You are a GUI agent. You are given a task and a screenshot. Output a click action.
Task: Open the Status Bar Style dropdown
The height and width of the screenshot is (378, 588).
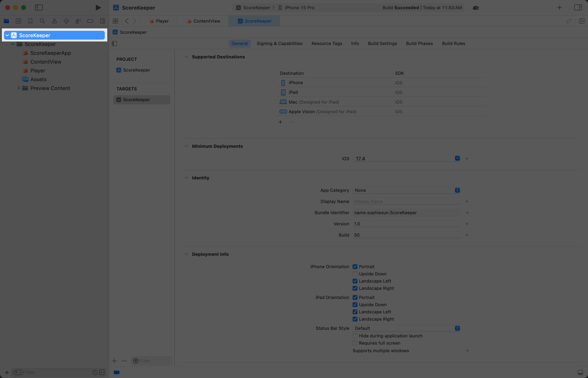tap(406, 328)
